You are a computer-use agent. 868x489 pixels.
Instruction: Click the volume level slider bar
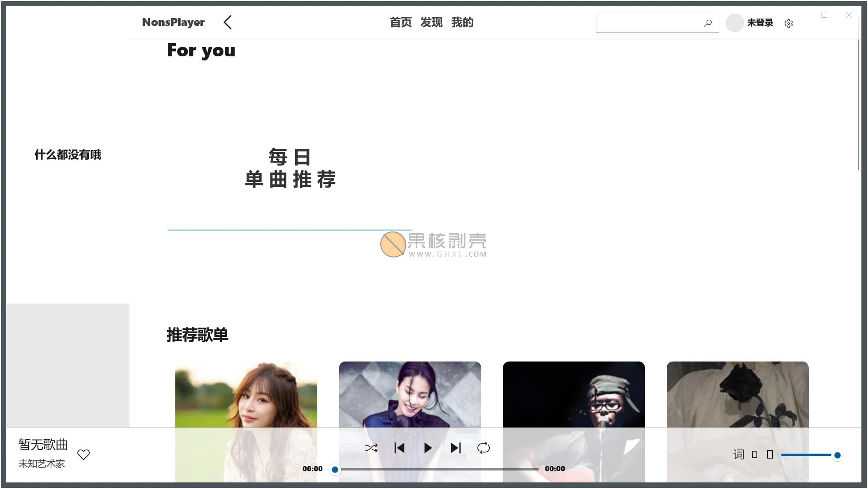point(811,454)
